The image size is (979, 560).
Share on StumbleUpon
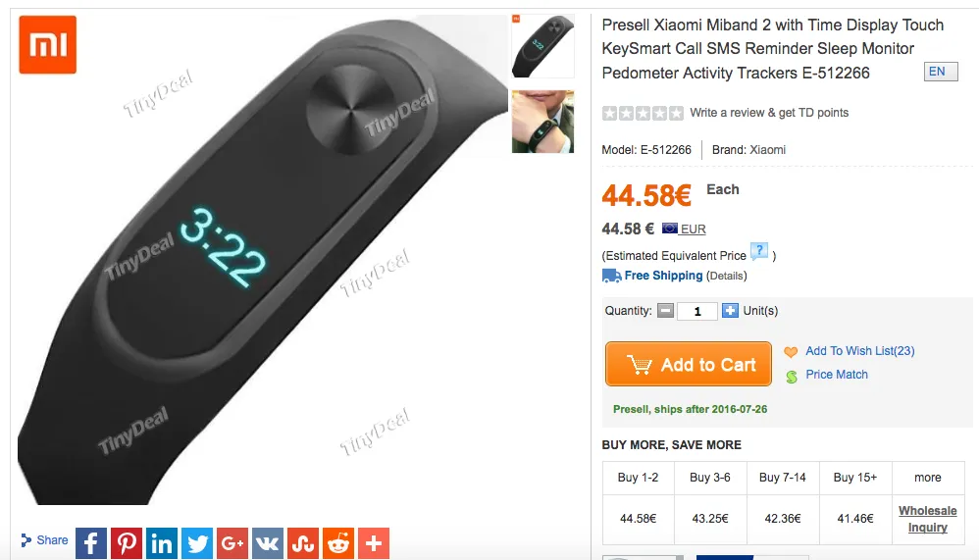coord(303,543)
